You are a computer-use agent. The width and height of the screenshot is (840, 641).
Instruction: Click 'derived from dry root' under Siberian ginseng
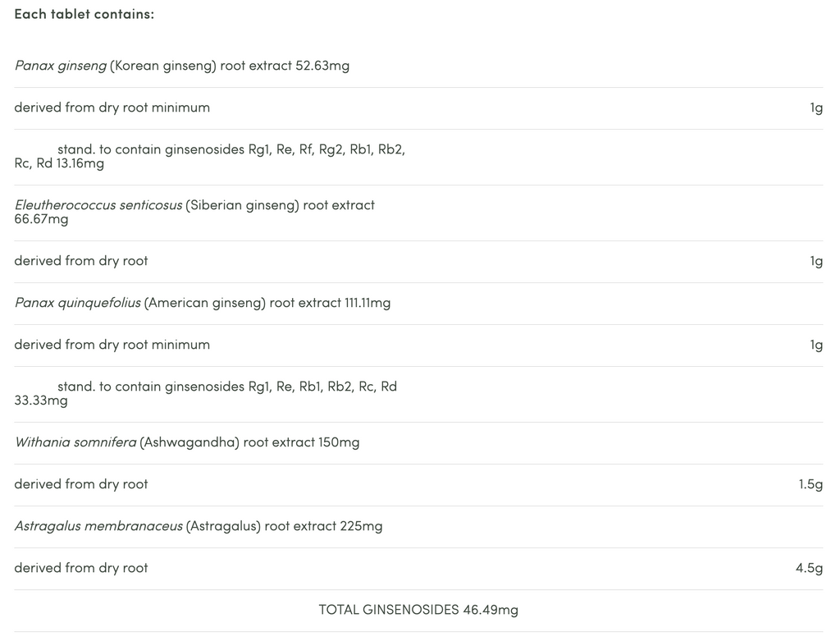[x=81, y=261]
